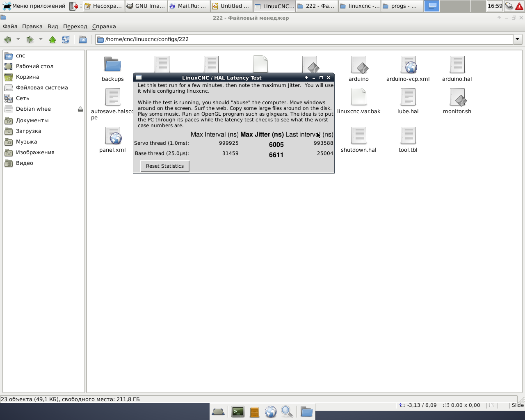Open the application finder magnifier icon

click(x=287, y=412)
